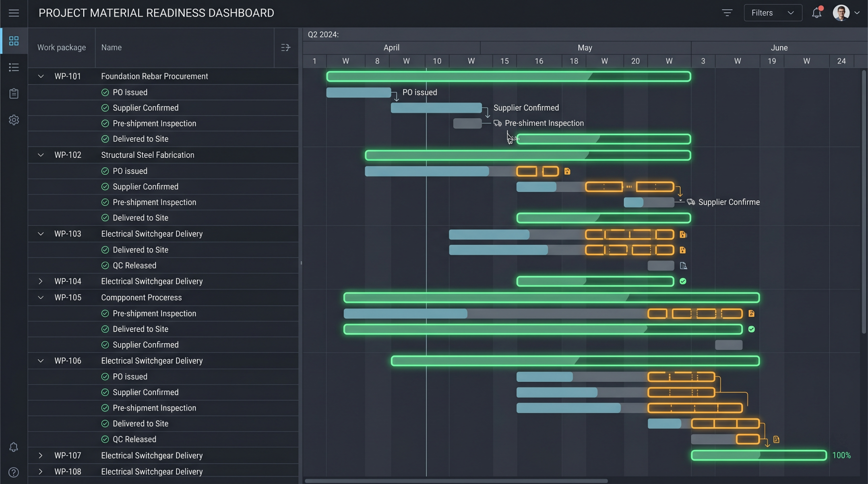Open the hamburger navigation menu
Image resolution: width=868 pixels, height=484 pixels.
click(14, 13)
